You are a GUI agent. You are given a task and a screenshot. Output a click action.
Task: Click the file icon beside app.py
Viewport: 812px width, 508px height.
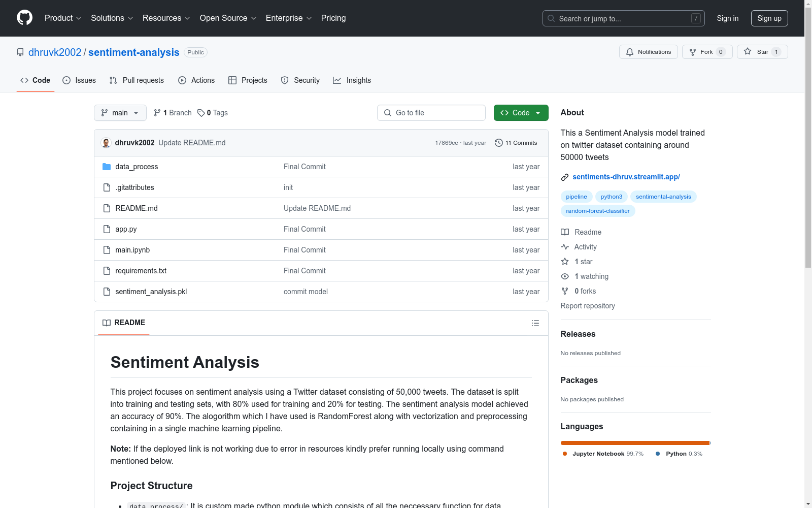click(x=107, y=229)
